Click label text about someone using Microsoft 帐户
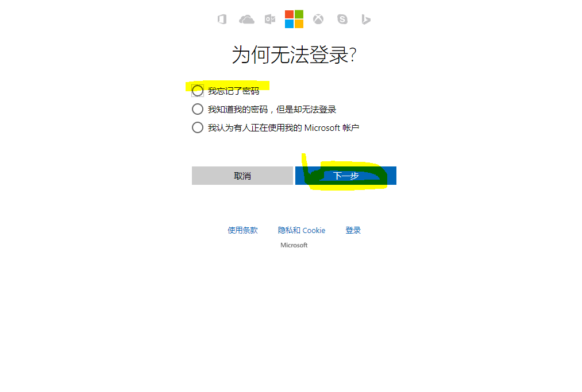The height and width of the screenshot is (392, 582). 283,128
